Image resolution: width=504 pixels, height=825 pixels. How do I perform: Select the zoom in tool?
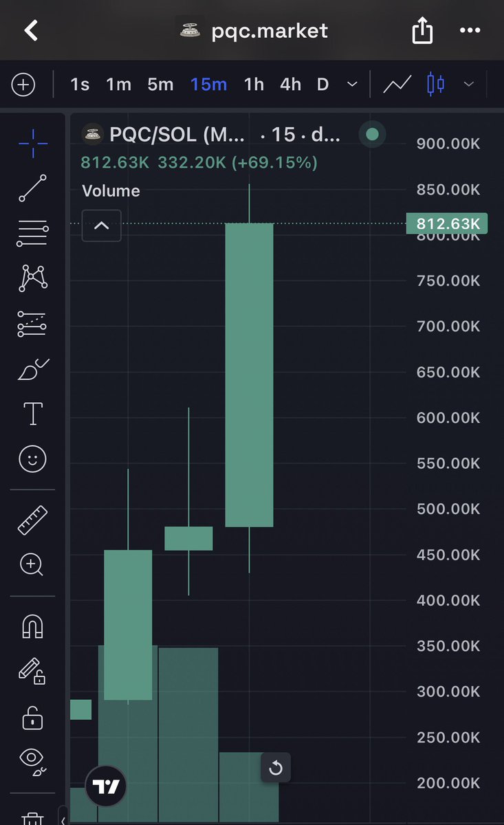33,565
